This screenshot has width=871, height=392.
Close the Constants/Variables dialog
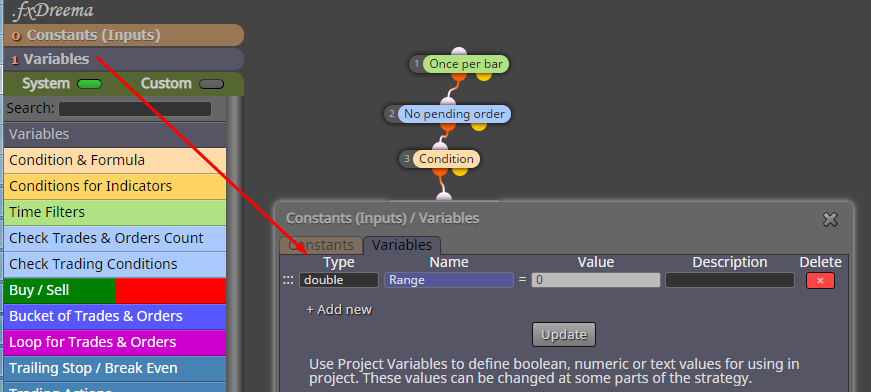coord(830,220)
